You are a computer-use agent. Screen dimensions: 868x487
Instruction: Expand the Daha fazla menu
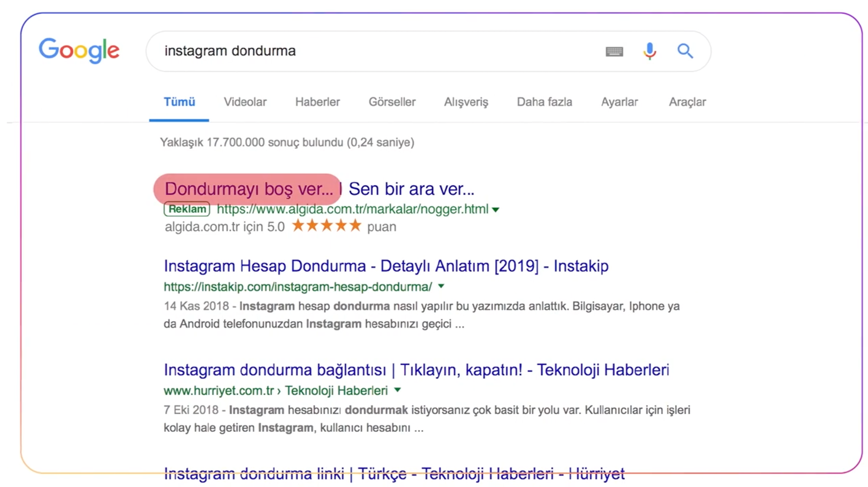coord(544,102)
